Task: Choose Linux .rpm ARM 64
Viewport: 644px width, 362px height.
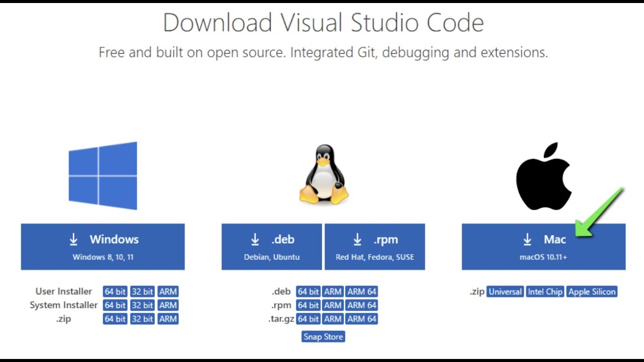Action: (362, 305)
